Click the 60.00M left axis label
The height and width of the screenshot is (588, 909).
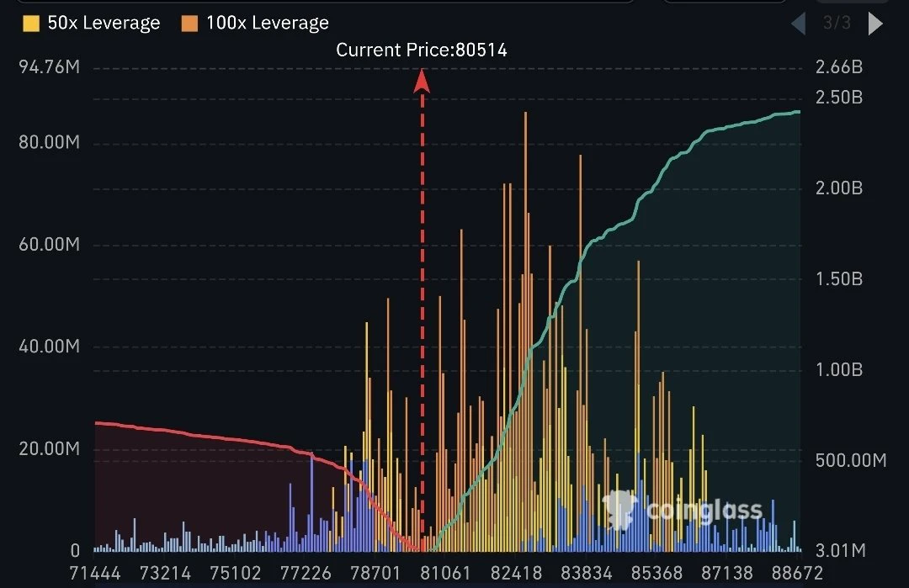(x=50, y=245)
